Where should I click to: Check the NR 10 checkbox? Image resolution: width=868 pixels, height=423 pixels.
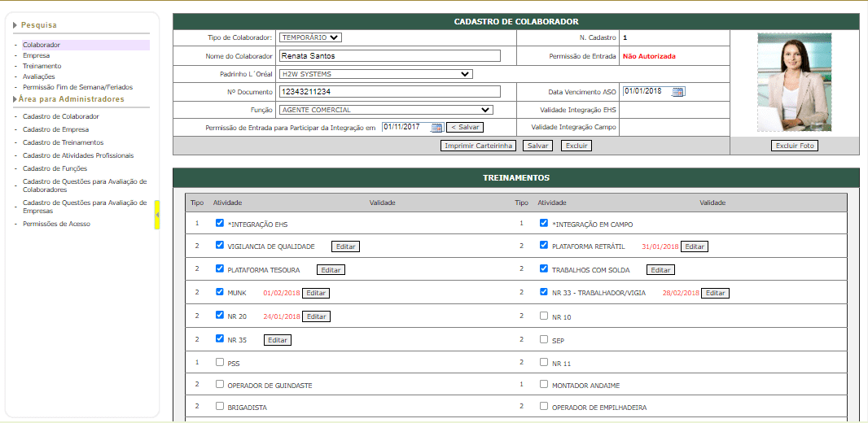point(544,316)
